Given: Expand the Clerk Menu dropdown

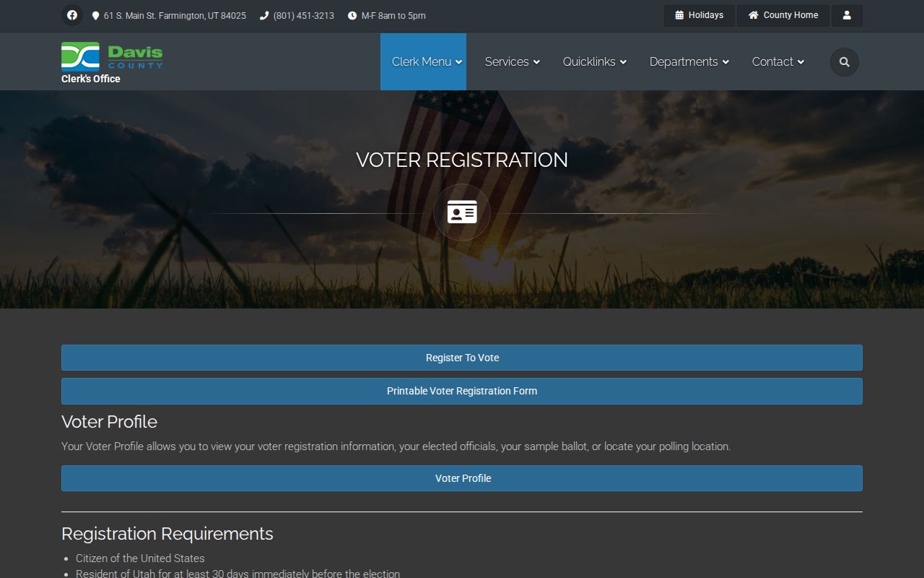Looking at the screenshot, I should pyautogui.click(x=423, y=62).
